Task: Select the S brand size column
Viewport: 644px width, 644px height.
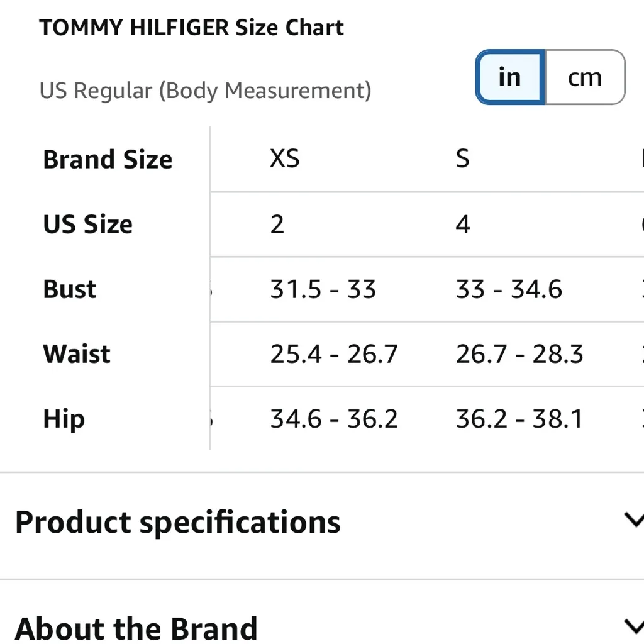Action: (462, 159)
